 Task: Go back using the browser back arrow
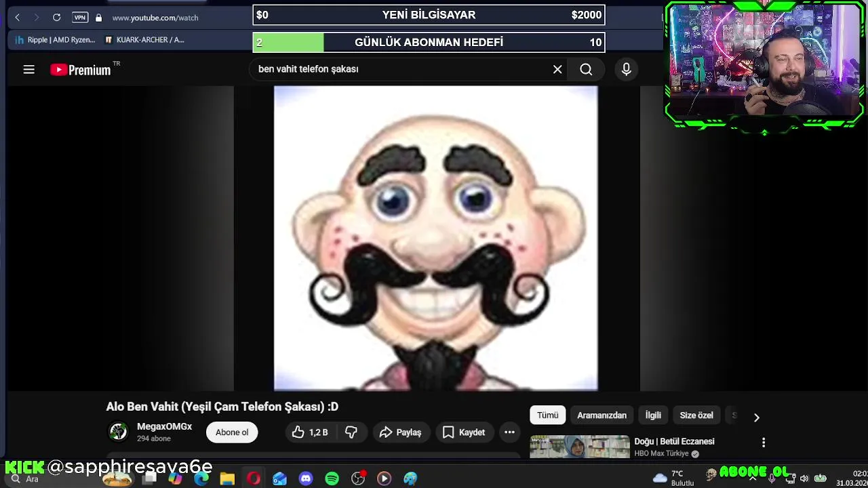click(x=18, y=18)
